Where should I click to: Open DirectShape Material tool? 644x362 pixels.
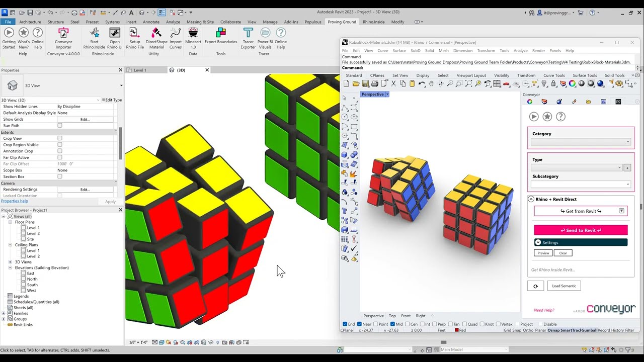point(156,38)
